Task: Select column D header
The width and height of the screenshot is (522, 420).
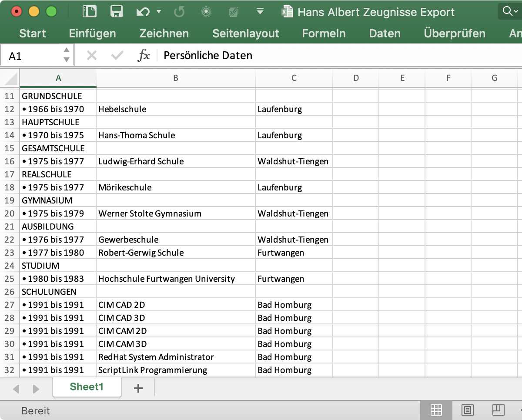Action: 356,78
